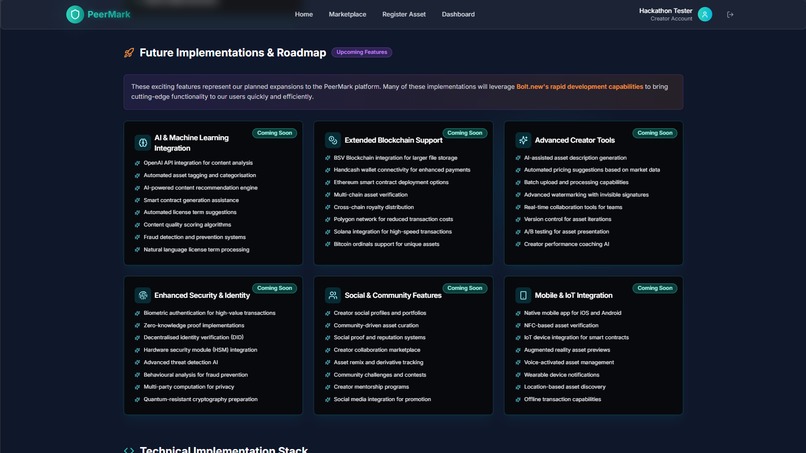This screenshot has width=806, height=453.
Task: Click Coming Soon badge on Mobile & IoT Integration
Action: (655, 288)
